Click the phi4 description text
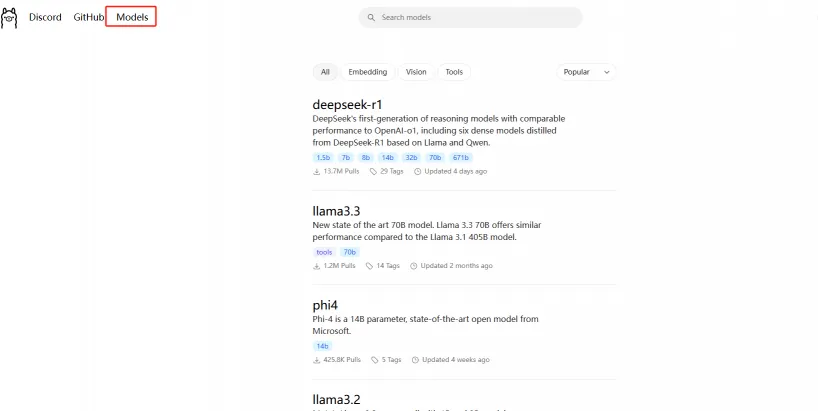Screen dimensions: 818x411 425,325
